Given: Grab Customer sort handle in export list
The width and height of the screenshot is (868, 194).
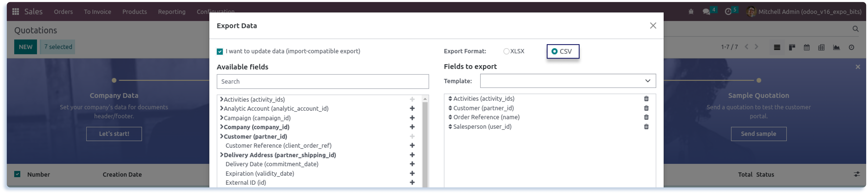Looking at the screenshot, I should coord(450,108).
